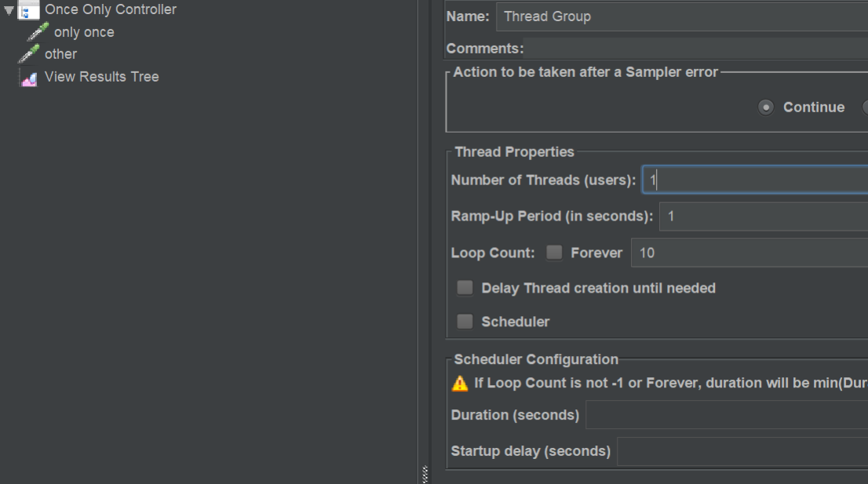868x484 pixels.
Task: Select 'View Results Tree' in the tree
Action: tap(102, 77)
